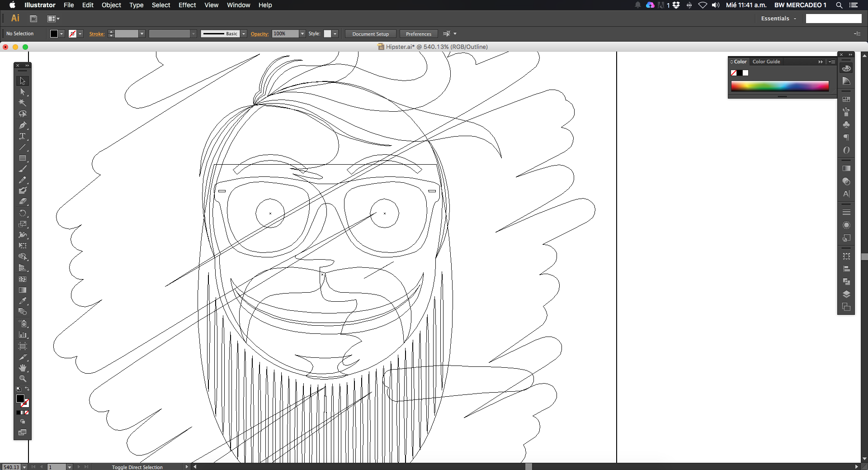
Task: Click the Document Setup button
Action: pyautogui.click(x=370, y=34)
